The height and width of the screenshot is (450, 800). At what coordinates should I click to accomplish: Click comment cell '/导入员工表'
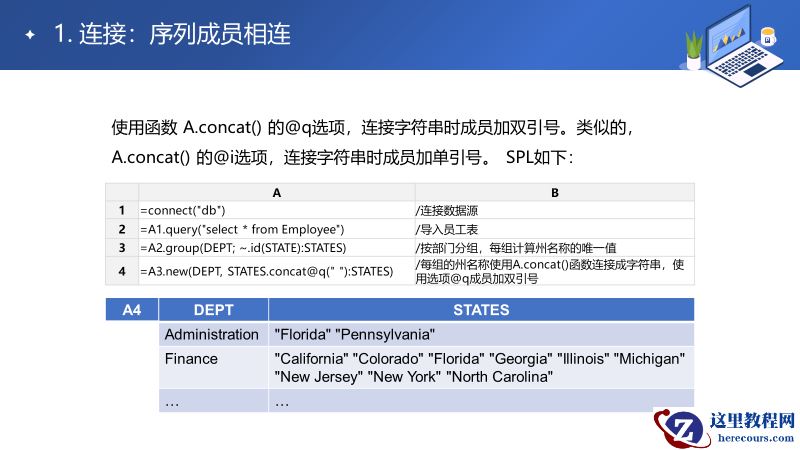point(555,229)
